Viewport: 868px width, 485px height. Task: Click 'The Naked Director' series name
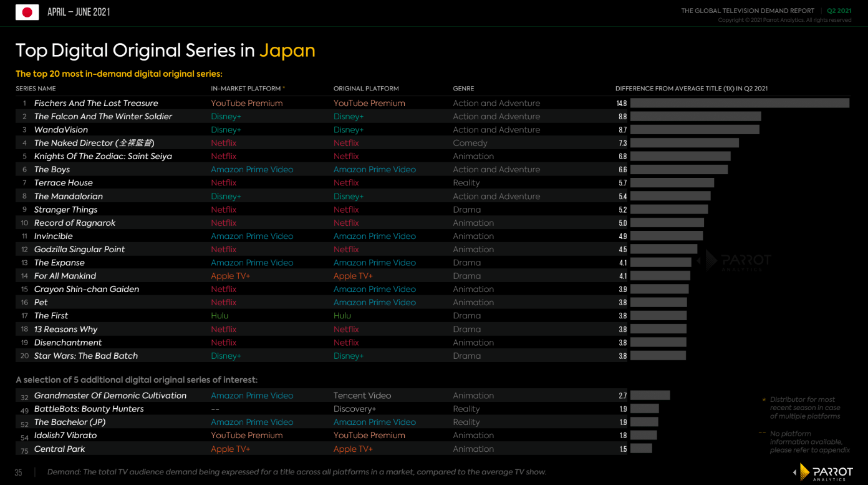(94, 143)
